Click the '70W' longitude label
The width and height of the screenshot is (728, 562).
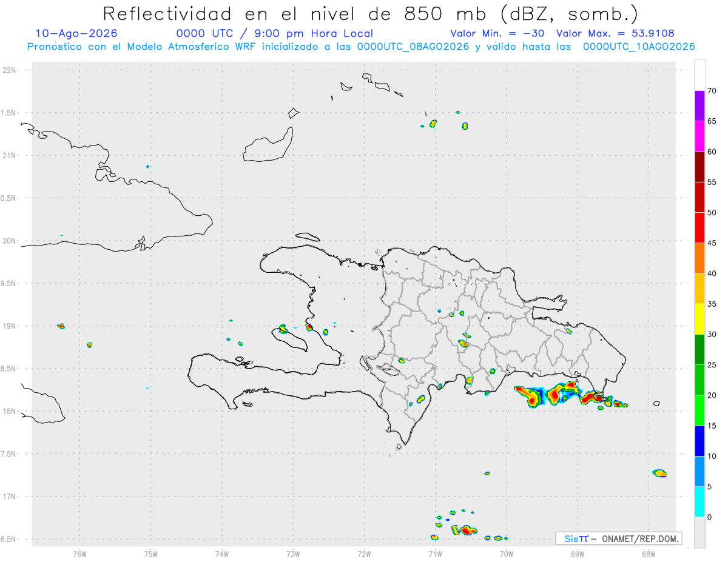point(507,553)
